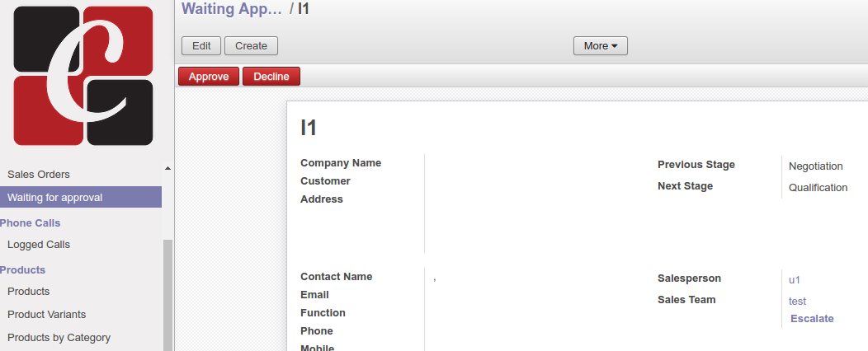Decline the I1 record
This screenshot has height=351, width=868.
click(x=271, y=77)
